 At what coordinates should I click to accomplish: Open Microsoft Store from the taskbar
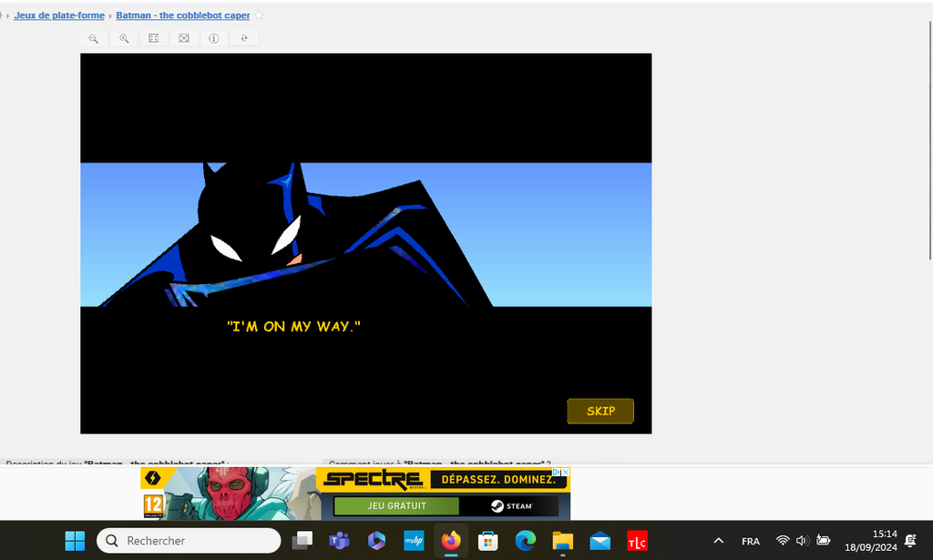[x=488, y=541]
